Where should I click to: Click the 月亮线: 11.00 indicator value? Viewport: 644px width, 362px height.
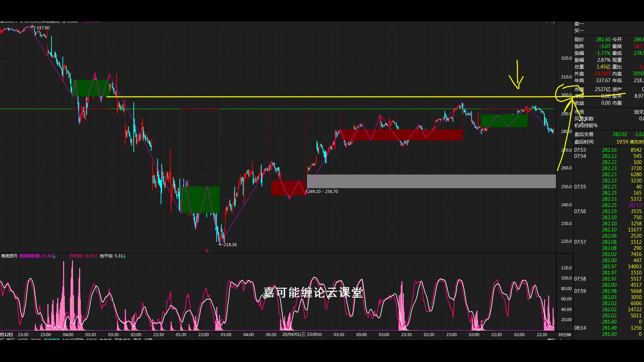(83, 256)
